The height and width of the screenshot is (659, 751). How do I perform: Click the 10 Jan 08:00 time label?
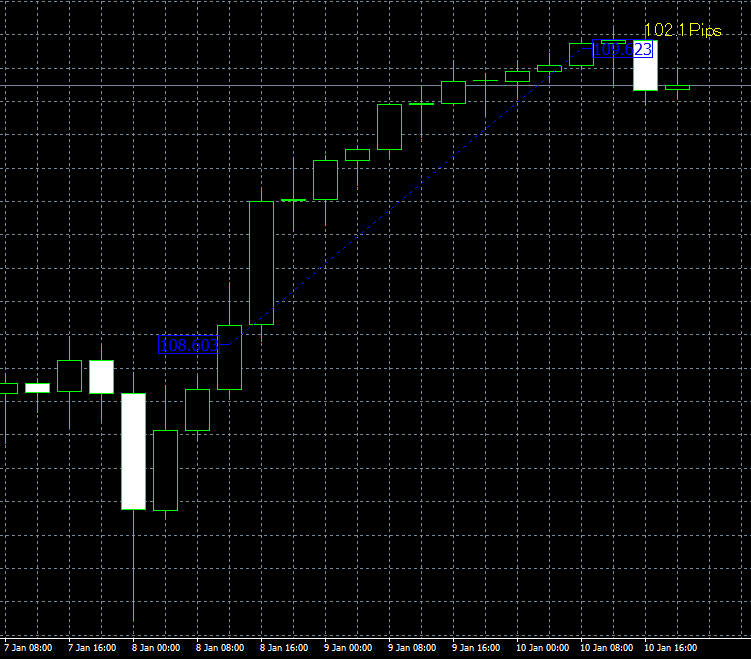coord(606,648)
